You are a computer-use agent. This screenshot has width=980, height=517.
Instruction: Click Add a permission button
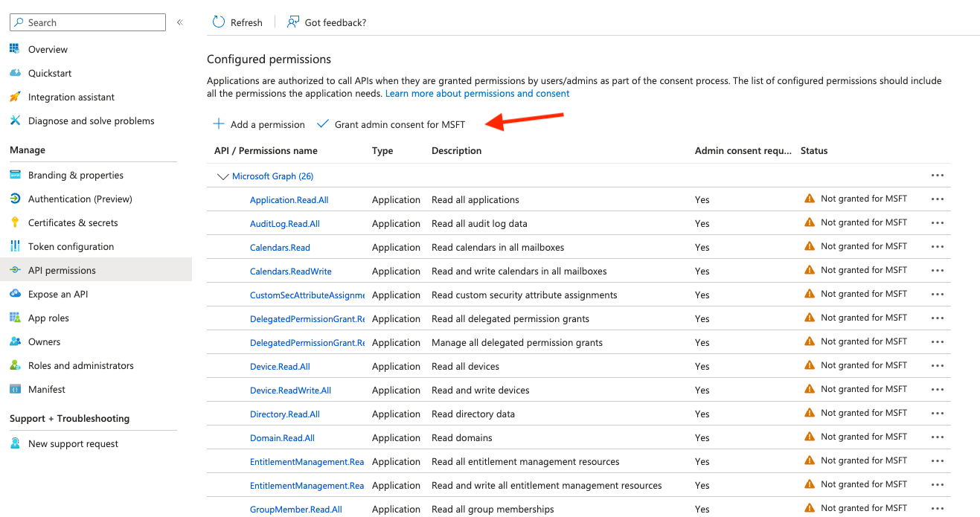259,124
